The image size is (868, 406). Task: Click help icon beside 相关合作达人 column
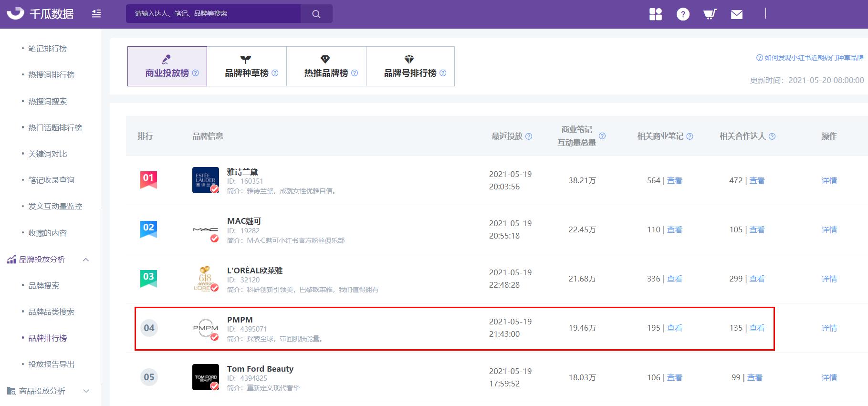(772, 136)
